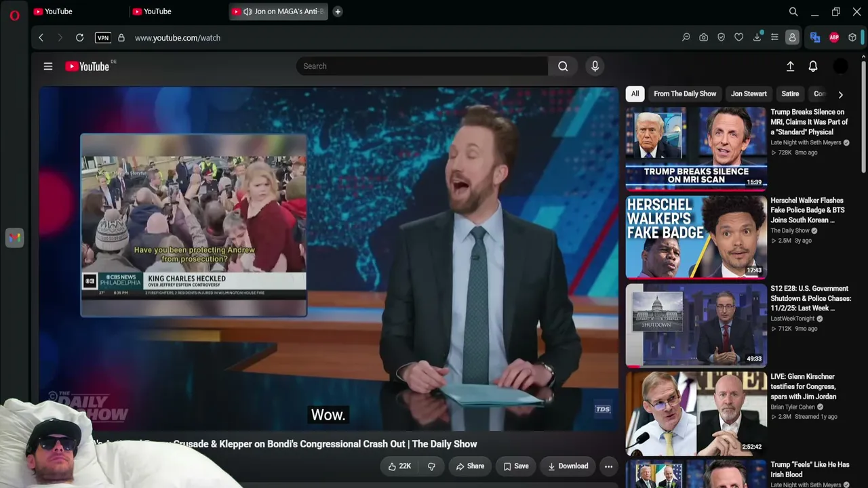The height and width of the screenshot is (488, 868).
Task: Start voice search with the microphone
Action: point(595,66)
